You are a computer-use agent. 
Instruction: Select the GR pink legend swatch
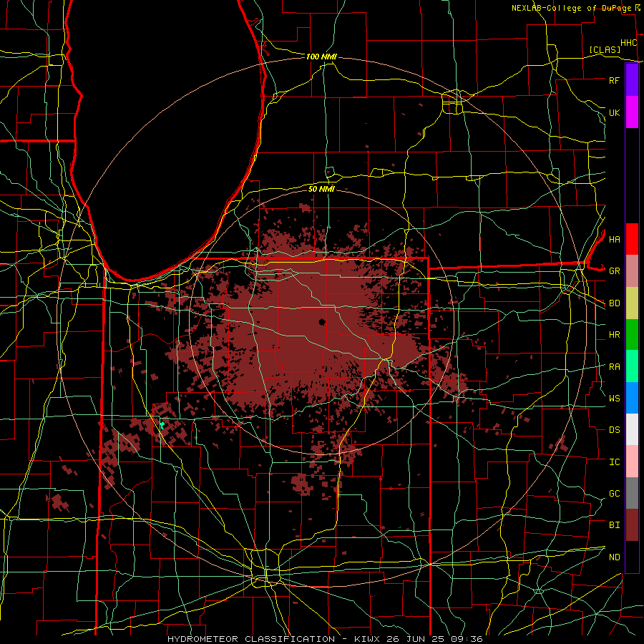(x=632, y=271)
